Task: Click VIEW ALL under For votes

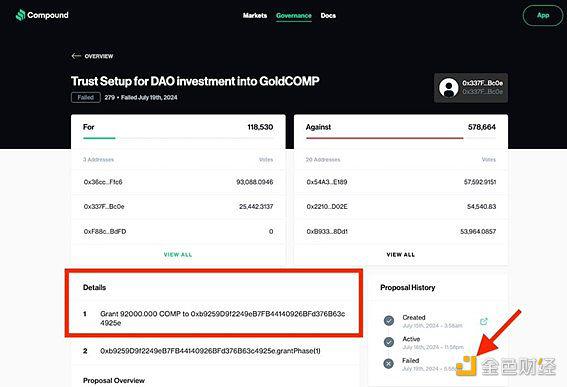Action: tap(178, 255)
